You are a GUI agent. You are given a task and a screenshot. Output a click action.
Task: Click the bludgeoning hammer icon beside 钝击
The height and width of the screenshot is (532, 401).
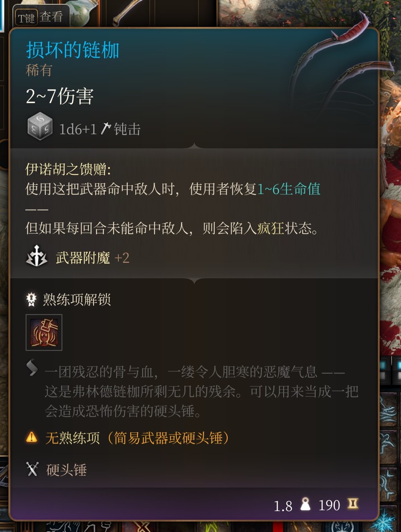point(105,129)
